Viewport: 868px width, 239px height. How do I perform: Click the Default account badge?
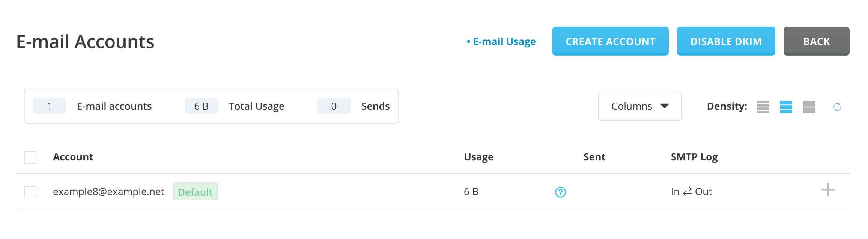(195, 192)
